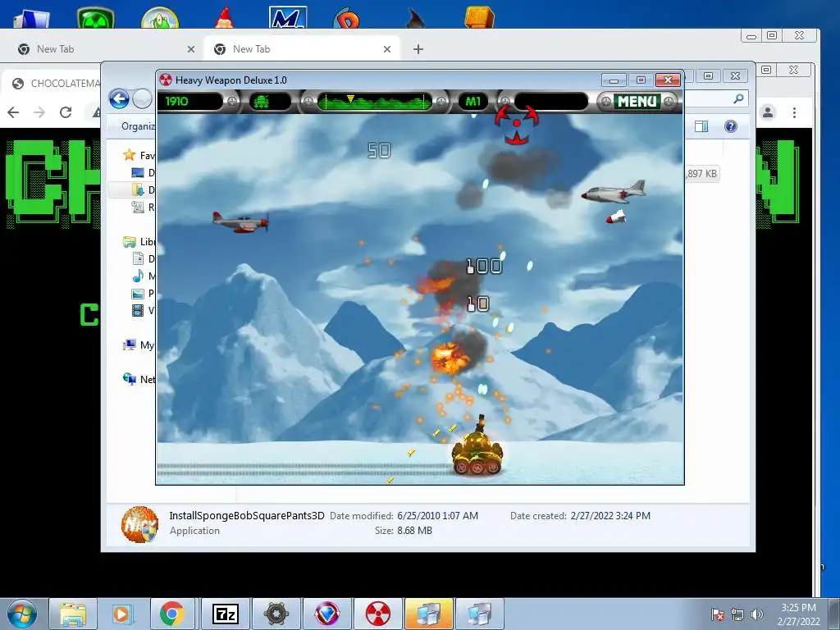
Task: Click the Heavy Weapon title bar radiation icon
Action: 166,80
